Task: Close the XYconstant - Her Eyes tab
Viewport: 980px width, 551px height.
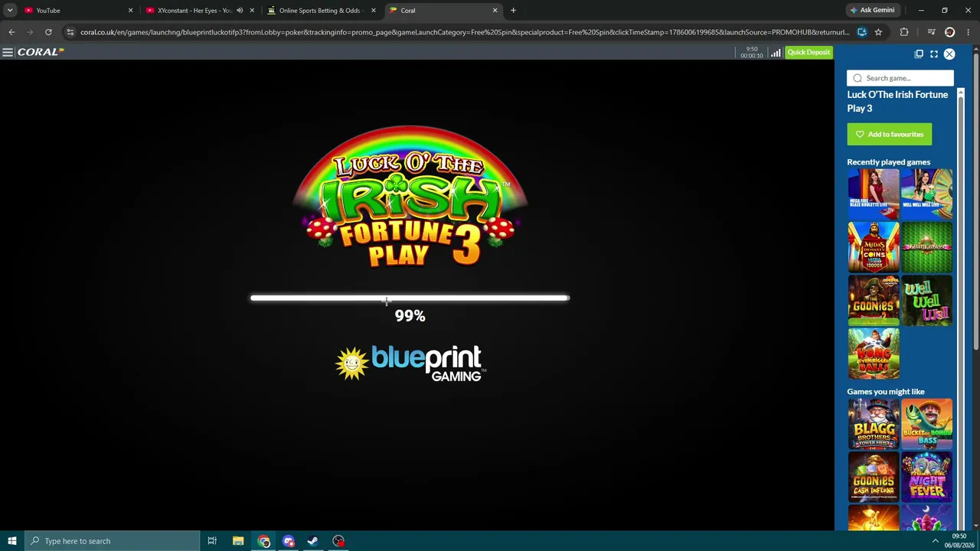Action: coord(252,11)
